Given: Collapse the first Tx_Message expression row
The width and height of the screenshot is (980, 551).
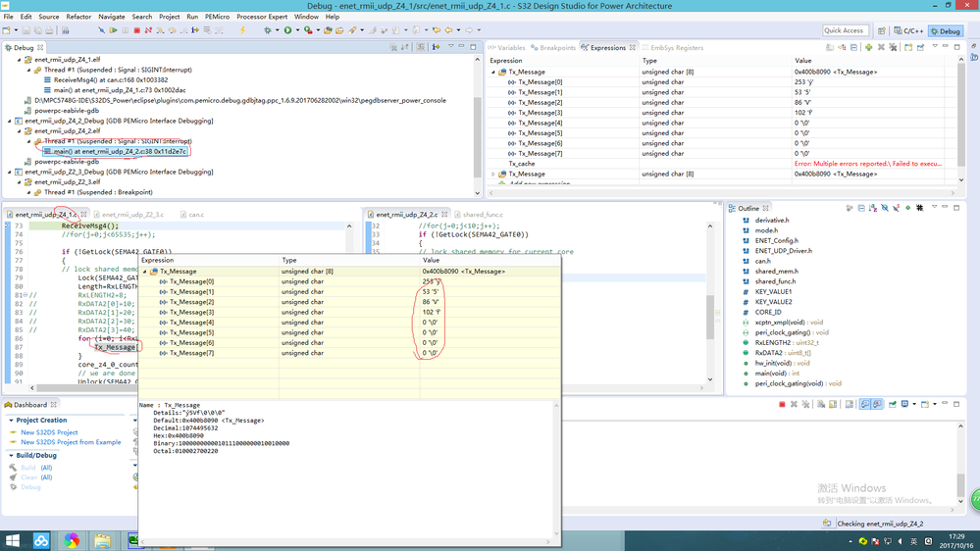Looking at the screenshot, I should click(x=493, y=72).
